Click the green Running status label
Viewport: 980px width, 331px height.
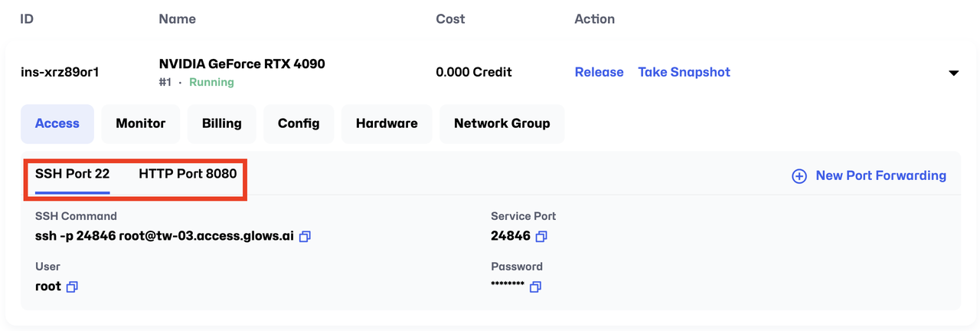[211, 82]
